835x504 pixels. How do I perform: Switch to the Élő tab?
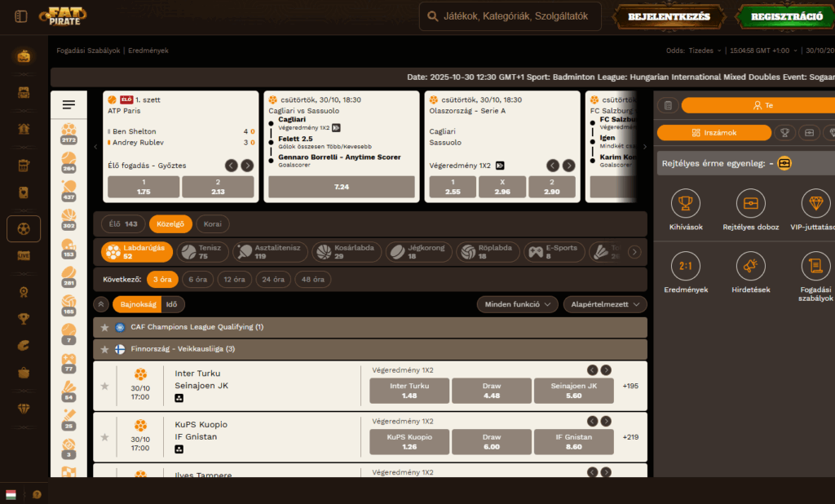click(123, 223)
